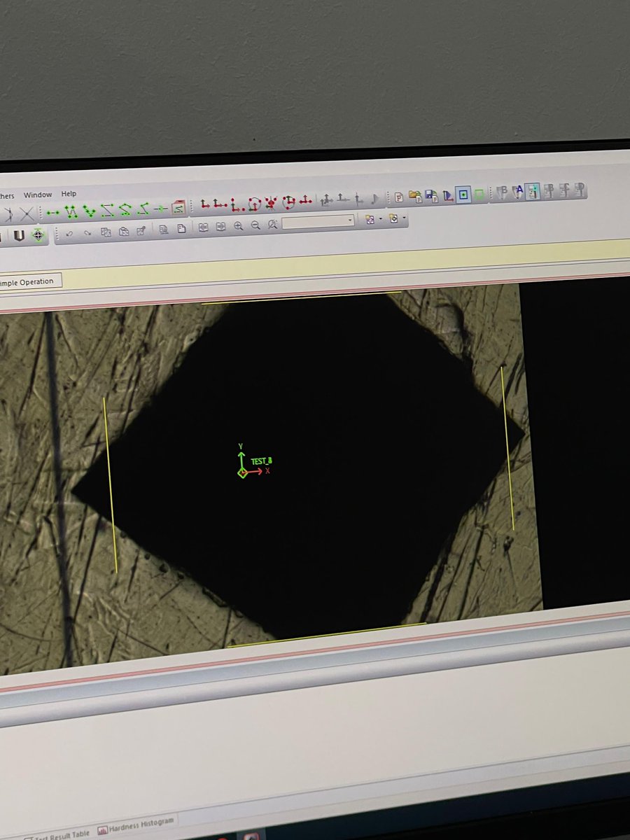This screenshot has height=840, width=630.
Task: Click the zoom in magnifier icon
Action: point(239,225)
